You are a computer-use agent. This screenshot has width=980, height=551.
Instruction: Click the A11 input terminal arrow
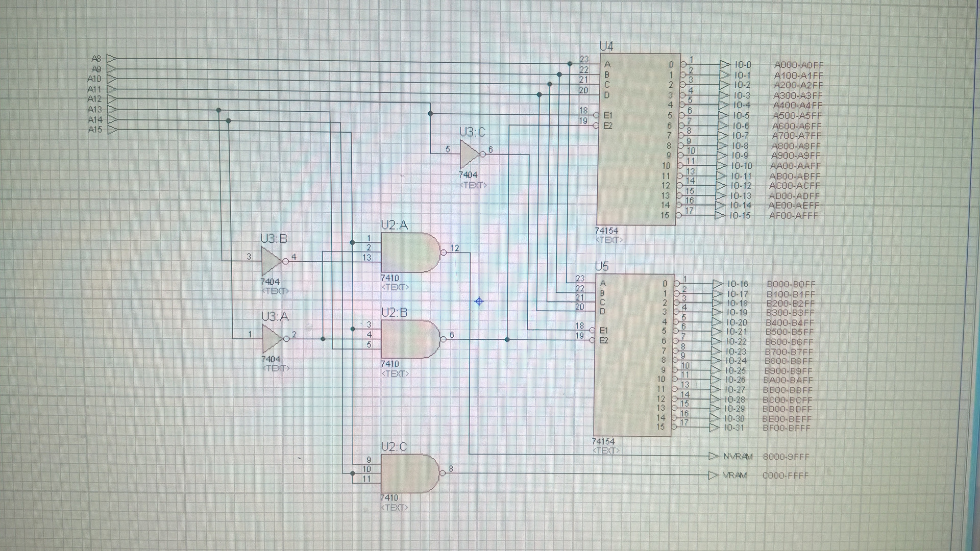pos(112,89)
